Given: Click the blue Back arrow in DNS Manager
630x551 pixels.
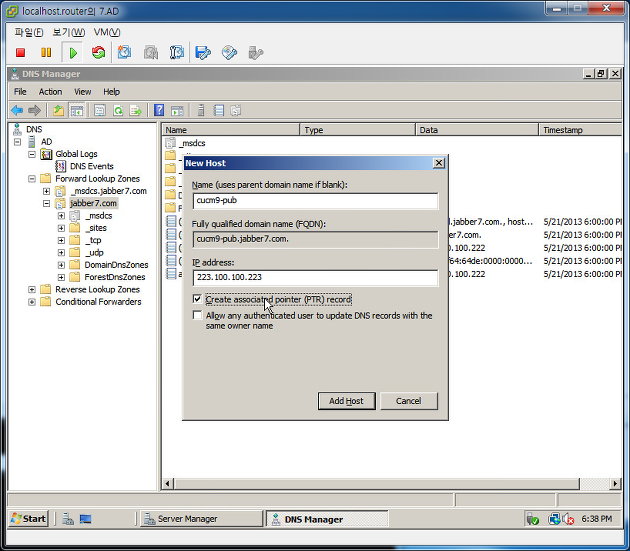Looking at the screenshot, I should coord(17,111).
